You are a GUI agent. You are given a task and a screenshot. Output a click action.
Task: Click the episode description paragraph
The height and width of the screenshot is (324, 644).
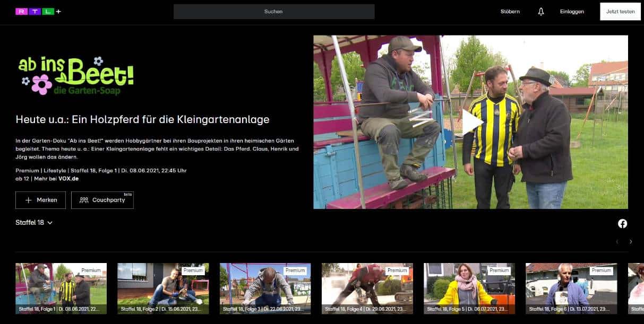point(157,148)
